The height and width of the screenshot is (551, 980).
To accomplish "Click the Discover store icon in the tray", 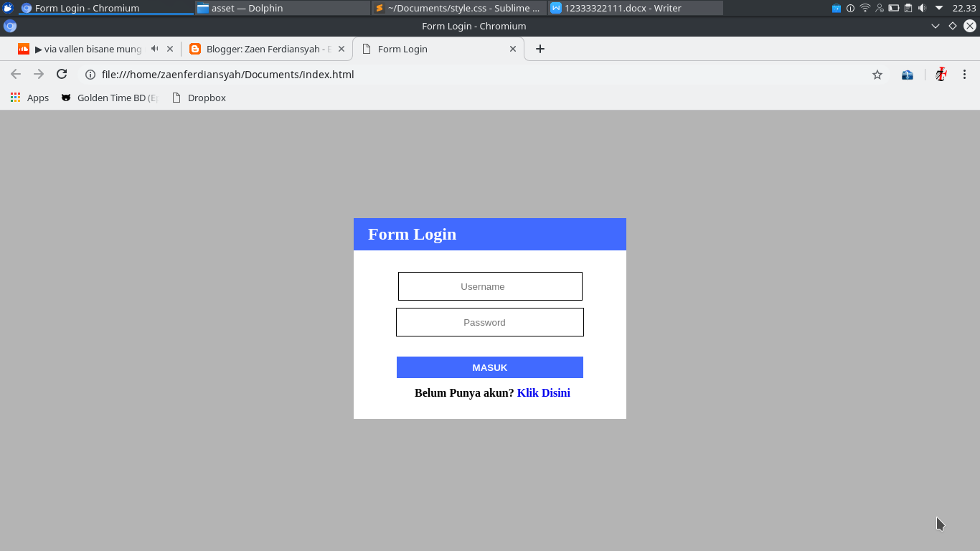I will click(x=837, y=8).
